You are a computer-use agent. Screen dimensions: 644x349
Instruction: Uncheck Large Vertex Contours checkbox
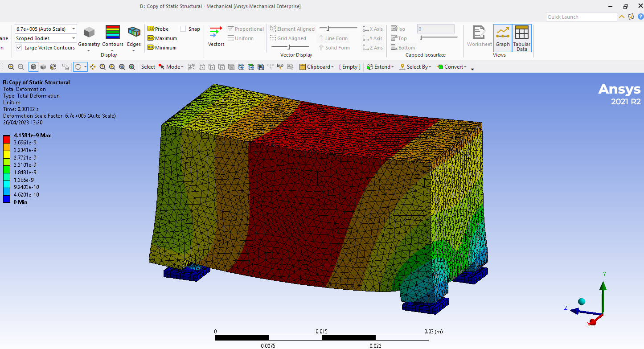[x=19, y=48]
